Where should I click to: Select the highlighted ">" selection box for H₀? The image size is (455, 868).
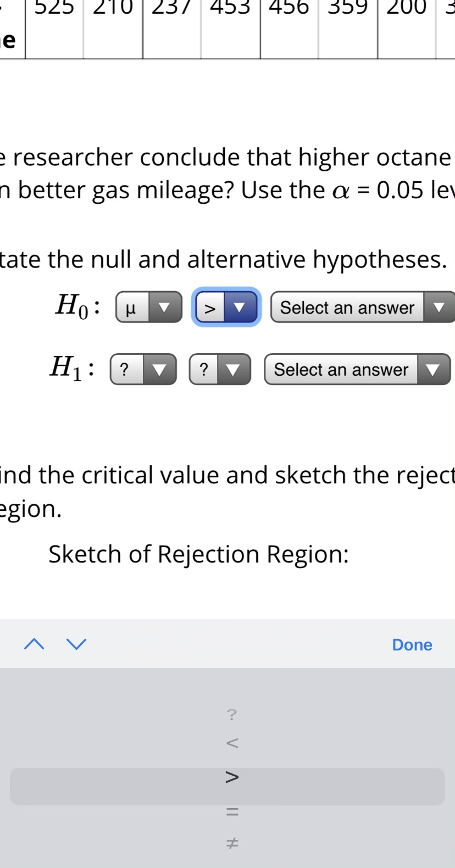coord(225,308)
